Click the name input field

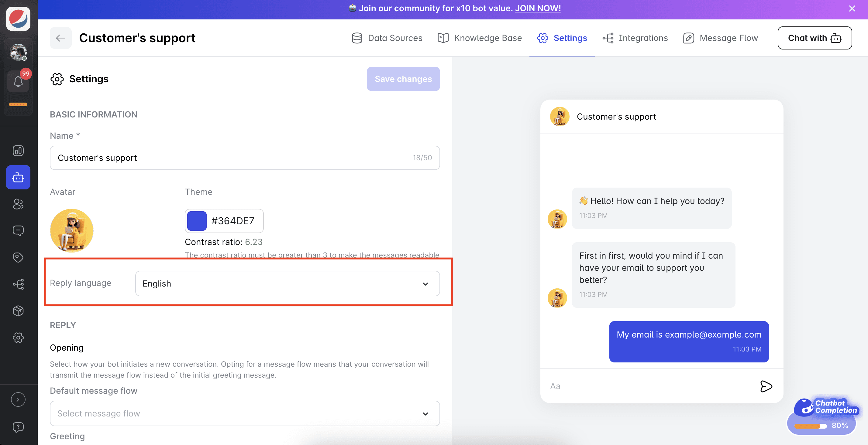245,157
